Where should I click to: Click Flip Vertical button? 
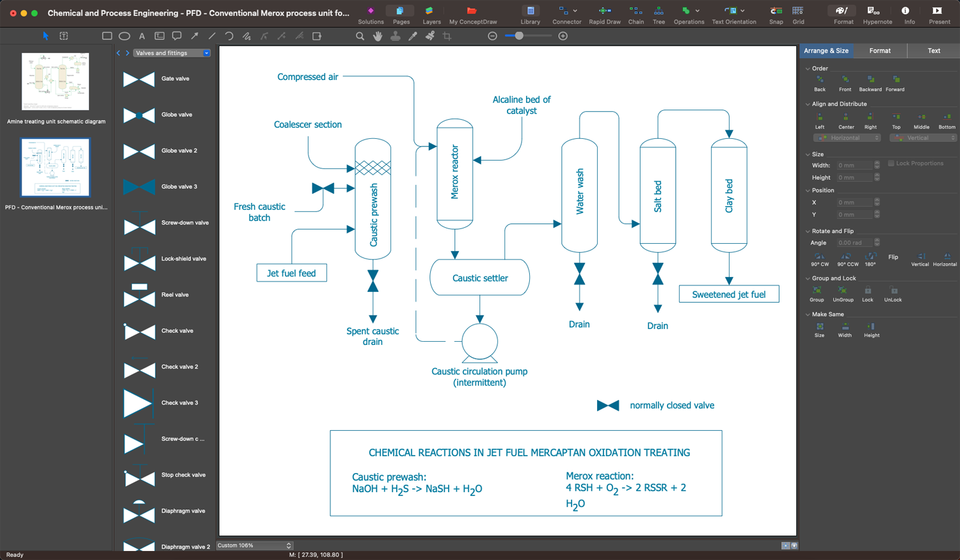[x=920, y=259]
